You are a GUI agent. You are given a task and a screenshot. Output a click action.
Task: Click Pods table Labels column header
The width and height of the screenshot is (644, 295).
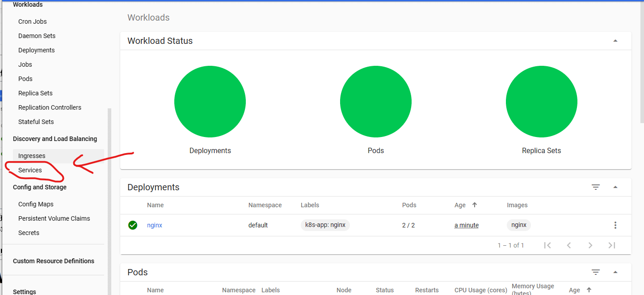coord(270,290)
